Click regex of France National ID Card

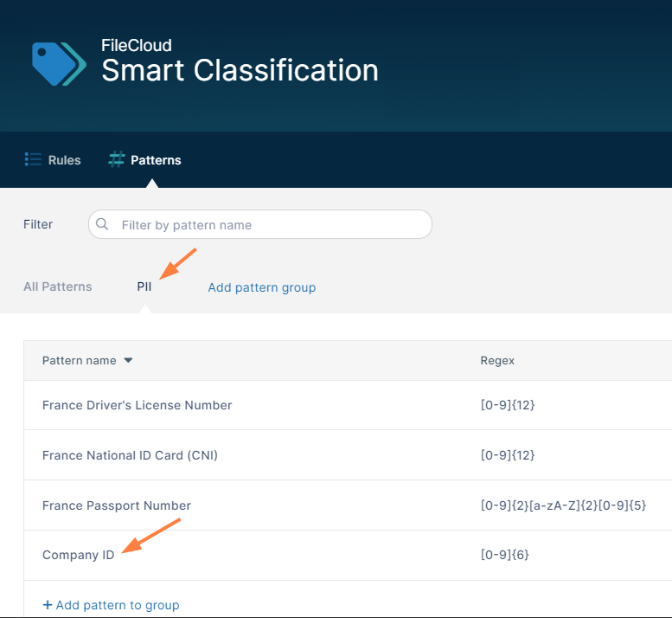[x=508, y=455]
